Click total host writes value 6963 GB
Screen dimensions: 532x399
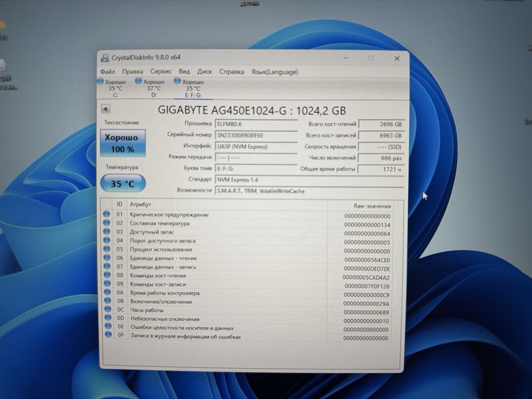[x=381, y=136]
